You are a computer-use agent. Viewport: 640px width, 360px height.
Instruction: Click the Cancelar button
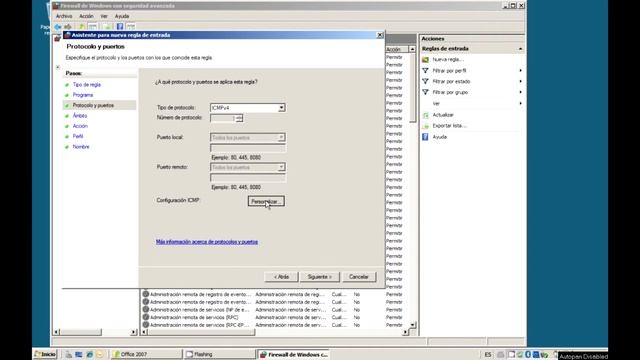pyautogui.click(x=359, y=277)
